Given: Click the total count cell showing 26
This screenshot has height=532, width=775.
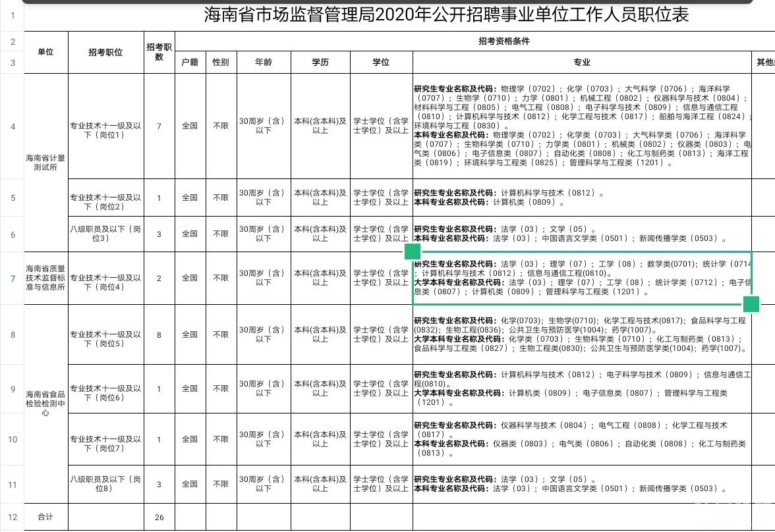Looking at the screenshot, I should (x=159, y=517).
